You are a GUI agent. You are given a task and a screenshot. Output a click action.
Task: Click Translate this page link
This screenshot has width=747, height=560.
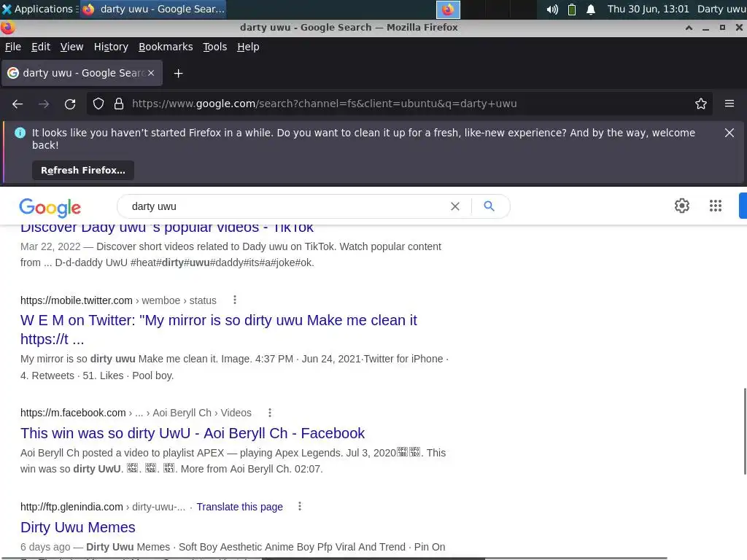coord(239,507)
